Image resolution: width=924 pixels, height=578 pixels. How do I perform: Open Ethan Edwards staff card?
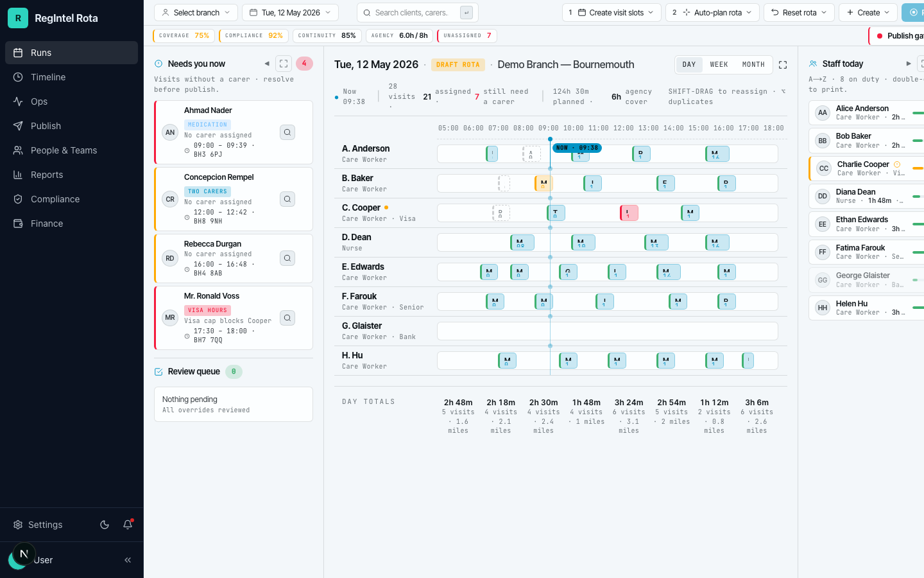tap(866, 224)
